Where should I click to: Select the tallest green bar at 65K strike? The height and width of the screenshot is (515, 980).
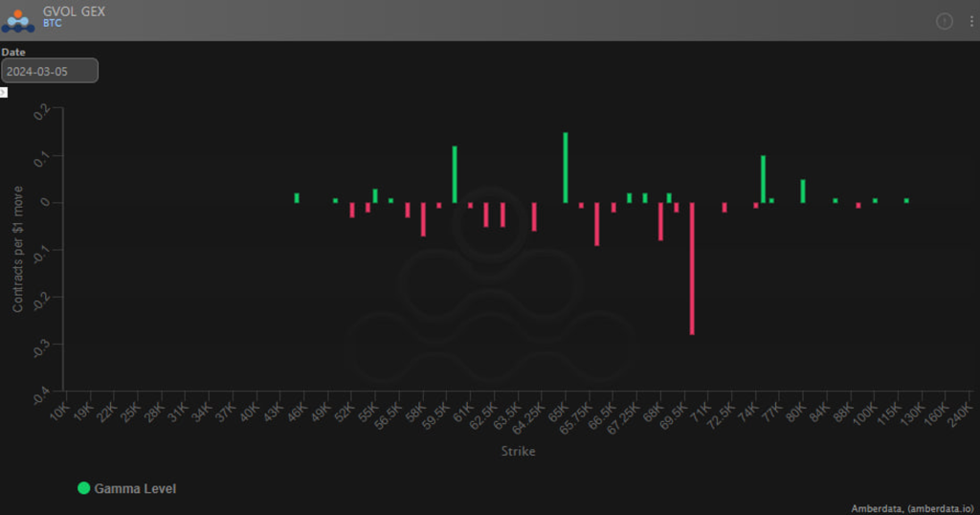coord(566,168)
